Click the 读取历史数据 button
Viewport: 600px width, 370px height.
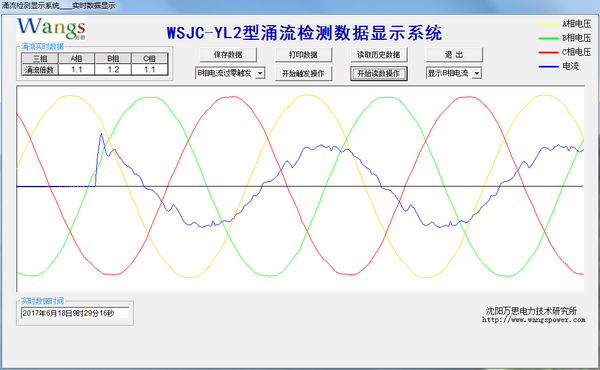(379, 55)
